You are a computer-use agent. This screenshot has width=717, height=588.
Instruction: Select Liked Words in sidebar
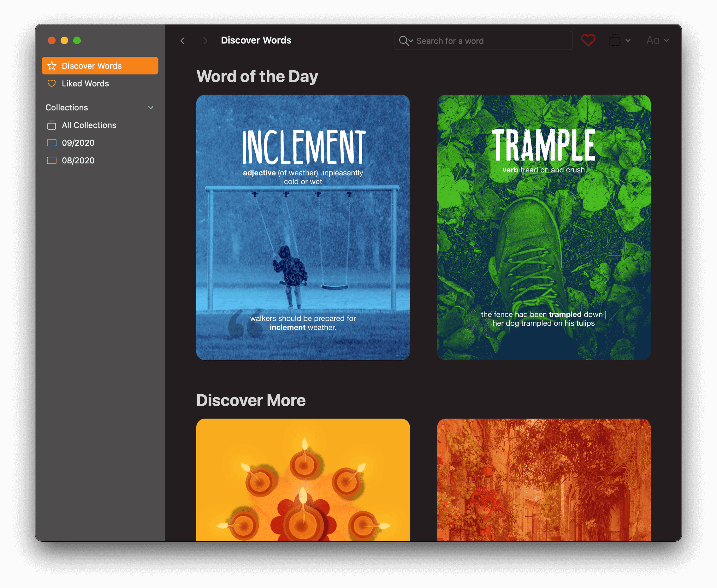pyautogui.click(x=86, y=83)
